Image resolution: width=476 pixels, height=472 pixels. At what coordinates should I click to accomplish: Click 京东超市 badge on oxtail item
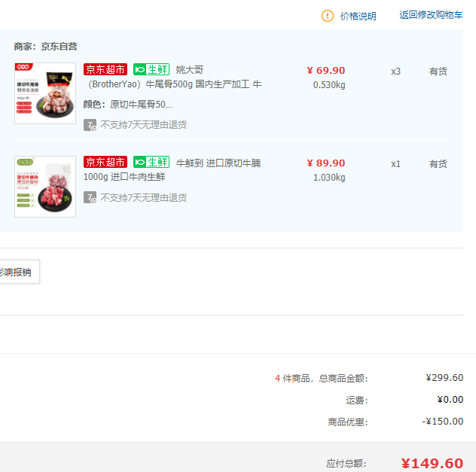coord(105,69)
